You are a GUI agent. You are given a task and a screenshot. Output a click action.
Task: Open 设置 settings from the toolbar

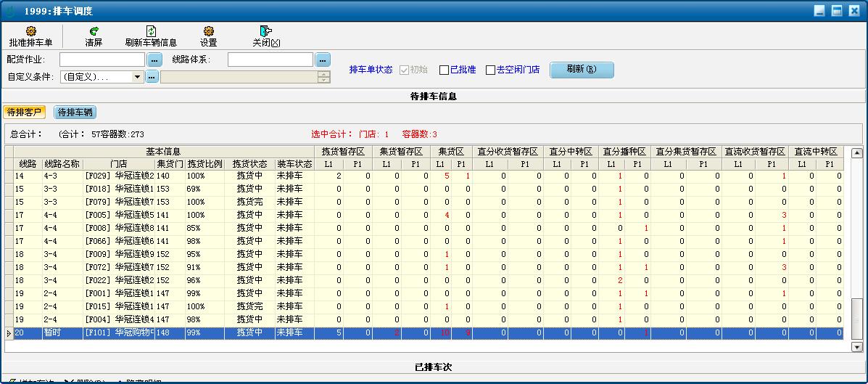tap(209, 31)
